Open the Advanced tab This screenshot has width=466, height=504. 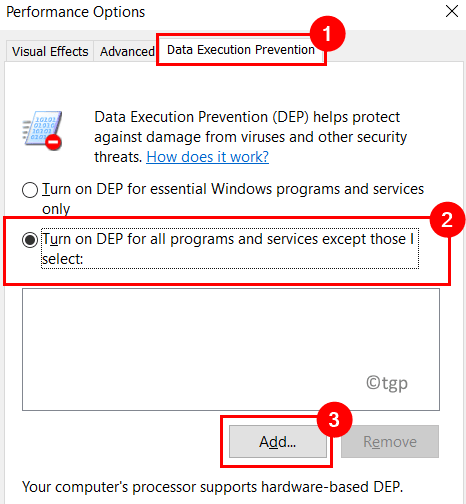127,51
